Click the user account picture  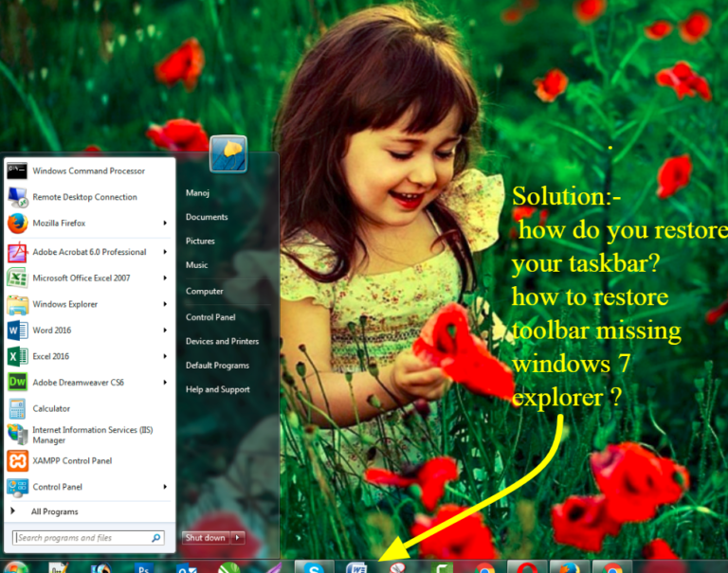[x=227, y=154]
